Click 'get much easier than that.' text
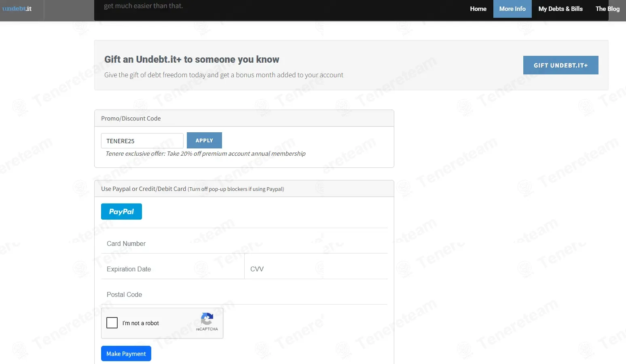The height and width of the screenshot is (364, 626). 144,6
